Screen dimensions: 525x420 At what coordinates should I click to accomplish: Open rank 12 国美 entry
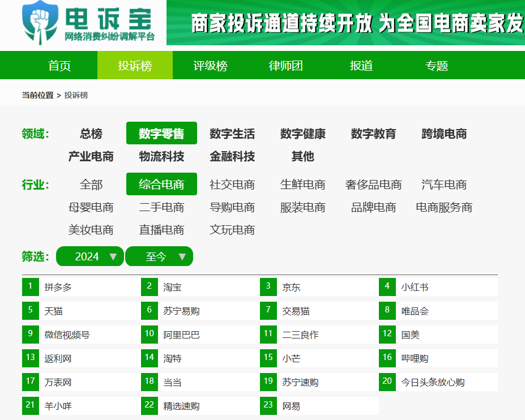pyautogui.click(x=438, y=335)
